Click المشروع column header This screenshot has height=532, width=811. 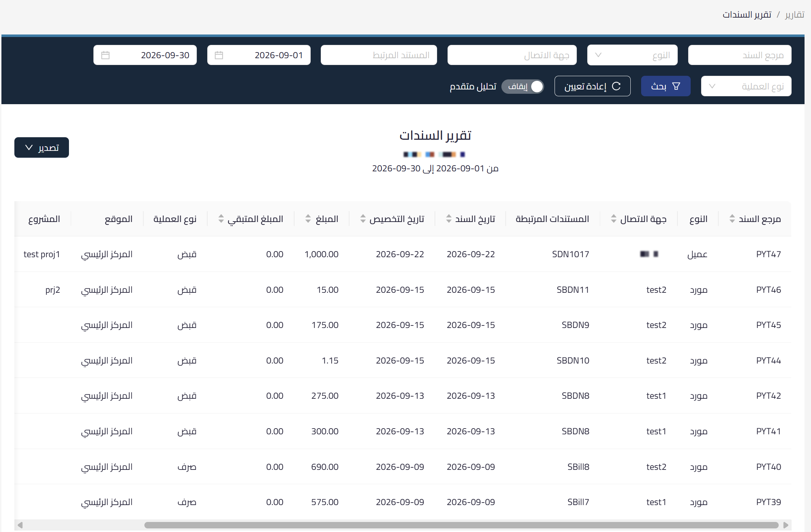[44, 219]
